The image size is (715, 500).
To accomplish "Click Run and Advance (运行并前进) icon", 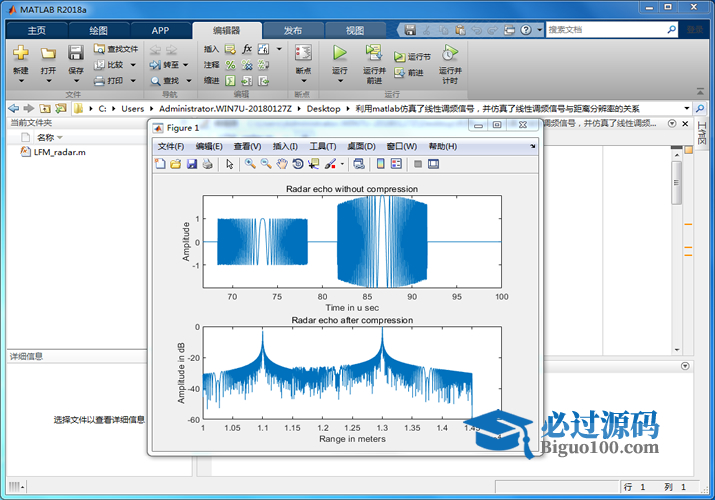I will click(x=373, y=53).
